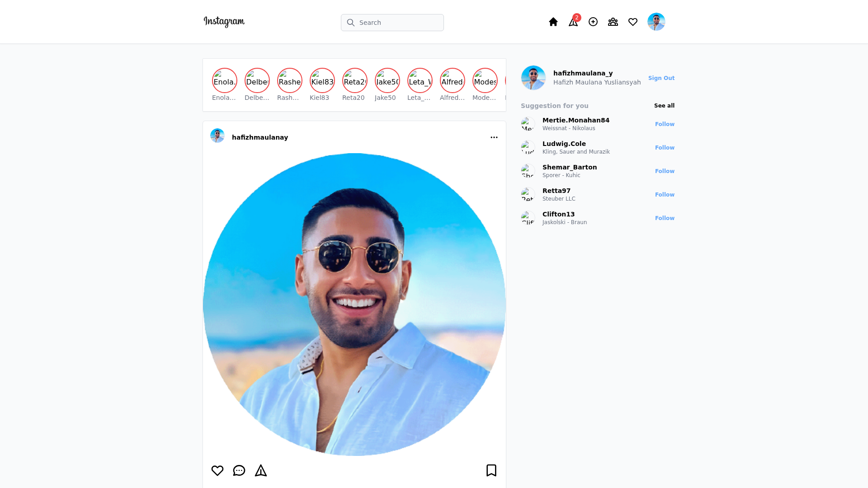Open the activity heart icon in the navbar
Screen dimensions: 868x488
point(633,22)
